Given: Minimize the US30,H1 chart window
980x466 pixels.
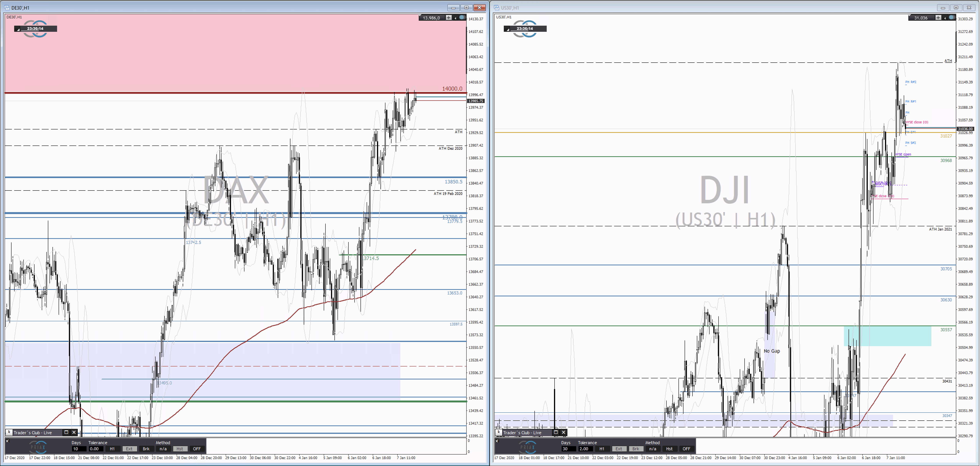Looking at the screenshot, I should click(x=943, y=8).
